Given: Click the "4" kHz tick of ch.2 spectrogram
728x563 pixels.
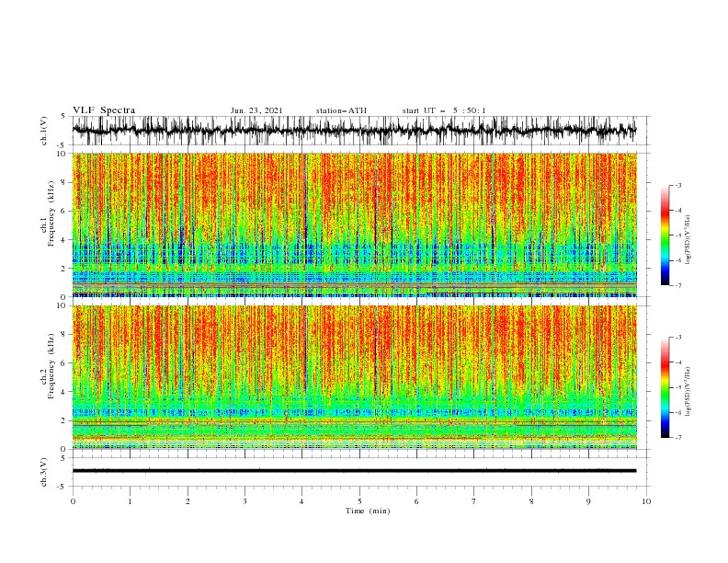Looking at the screenshot, I should [x=64, y=392].
